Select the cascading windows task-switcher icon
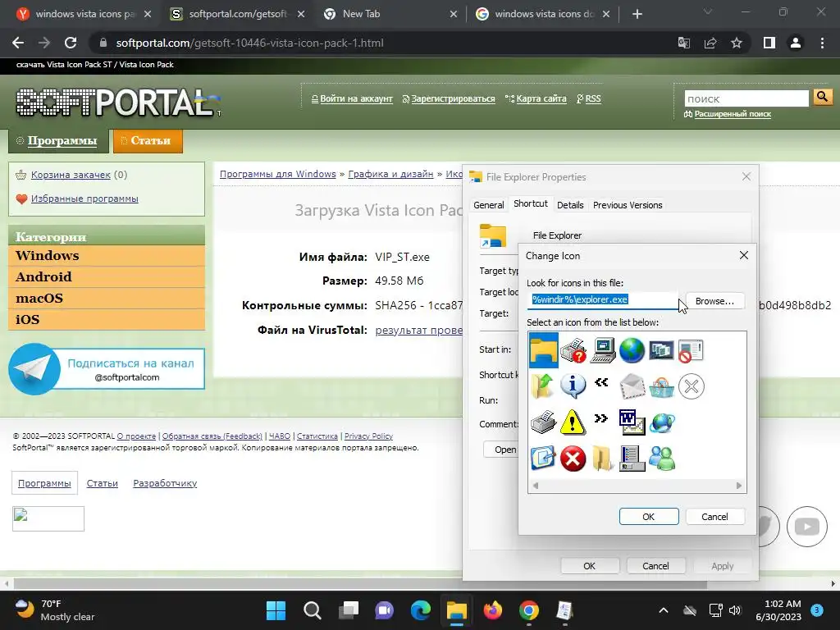 (662, 350)
